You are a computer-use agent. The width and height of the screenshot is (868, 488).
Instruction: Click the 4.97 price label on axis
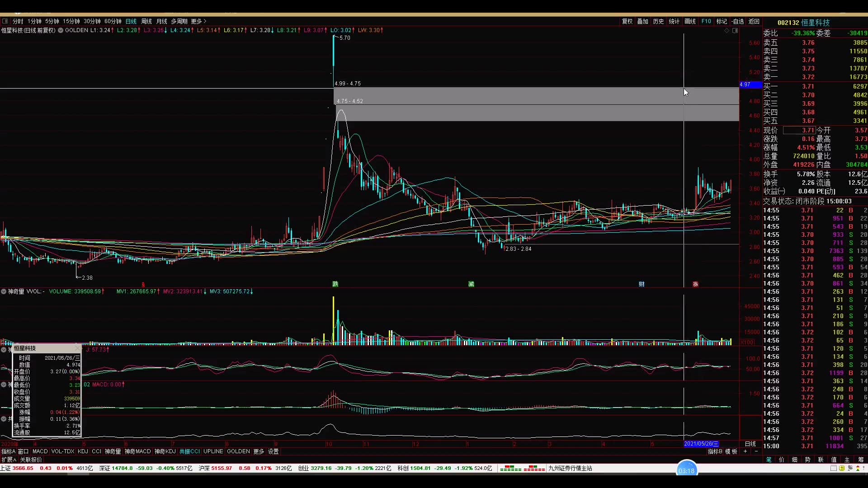750,84
